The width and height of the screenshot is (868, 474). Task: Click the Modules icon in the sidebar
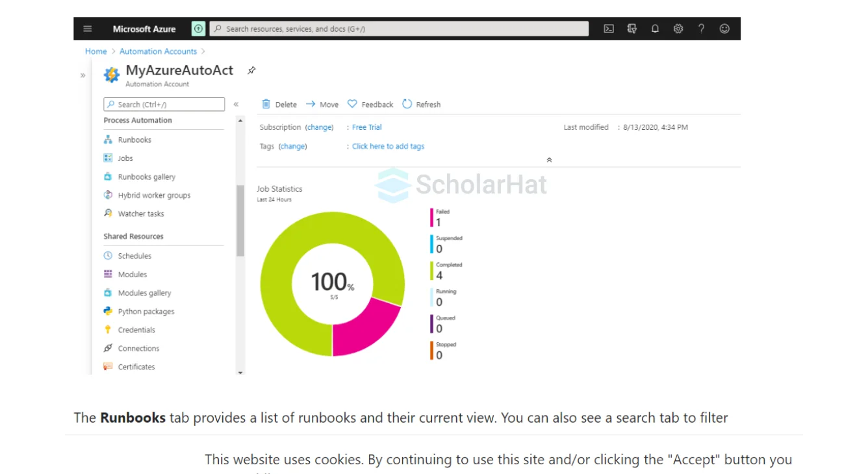pos(108,274)
